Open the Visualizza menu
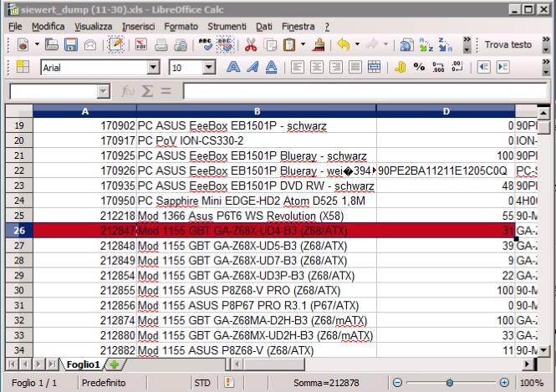 tap(94, 27)
